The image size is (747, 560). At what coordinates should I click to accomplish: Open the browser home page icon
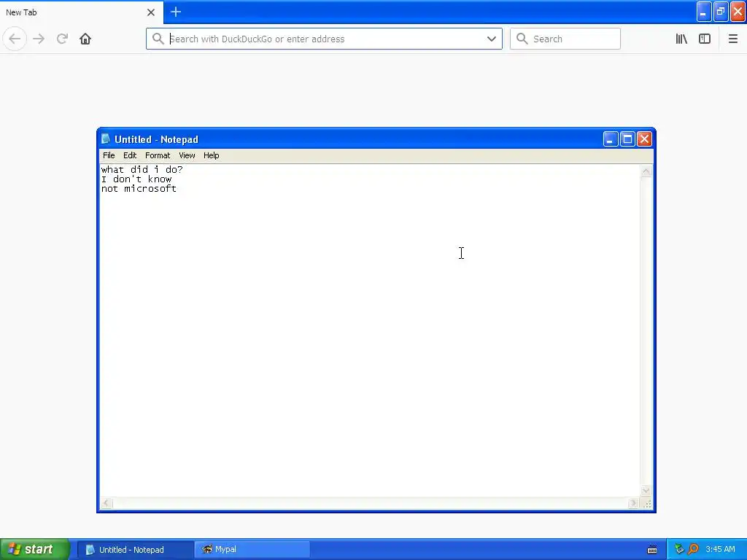pyautogui.click(x=85, y=39)
